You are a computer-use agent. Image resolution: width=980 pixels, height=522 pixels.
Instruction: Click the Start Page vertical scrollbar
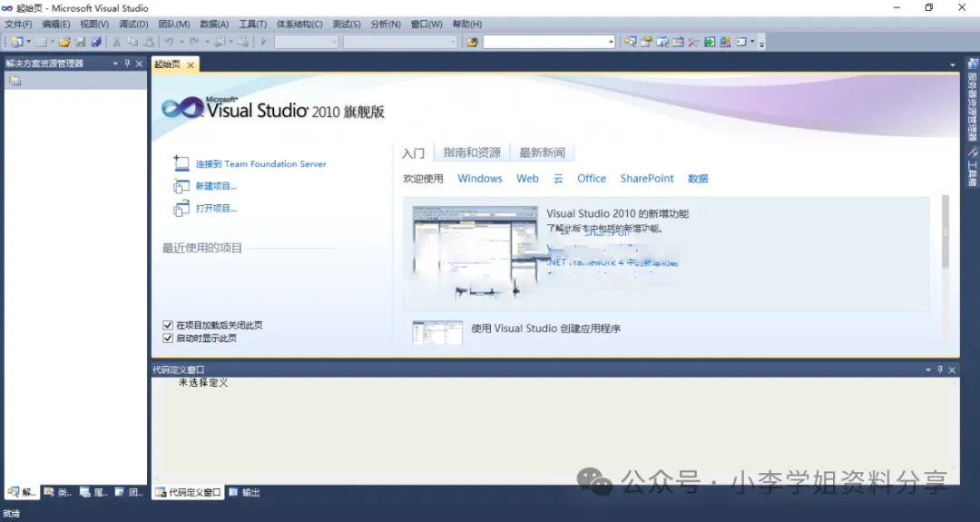[946, 231]
